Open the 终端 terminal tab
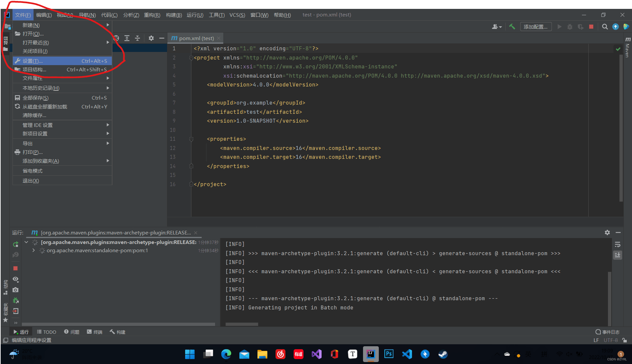This screenshot has width=632, height=364. point(95,332)
